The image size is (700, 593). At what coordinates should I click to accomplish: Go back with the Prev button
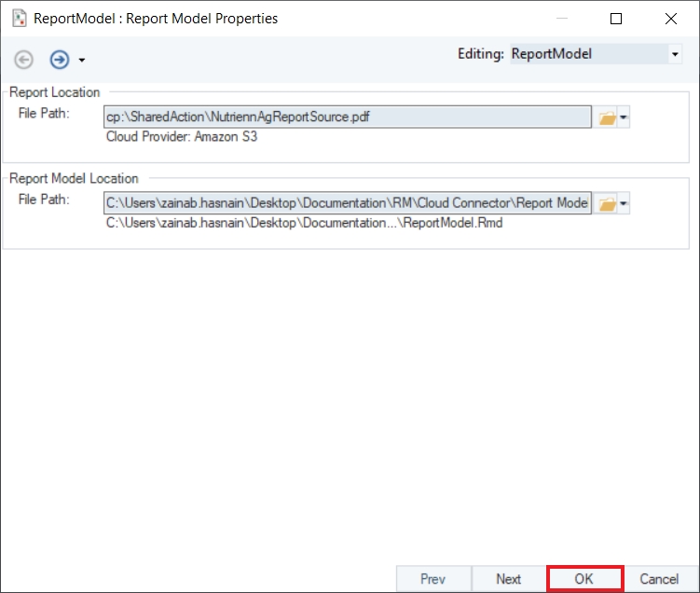tap(432, 579)
